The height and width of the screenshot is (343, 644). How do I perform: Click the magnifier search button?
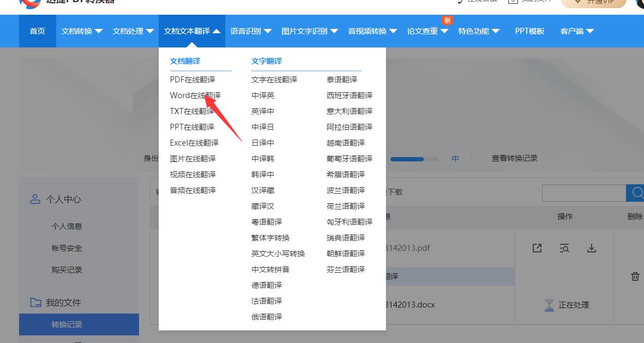636,192
